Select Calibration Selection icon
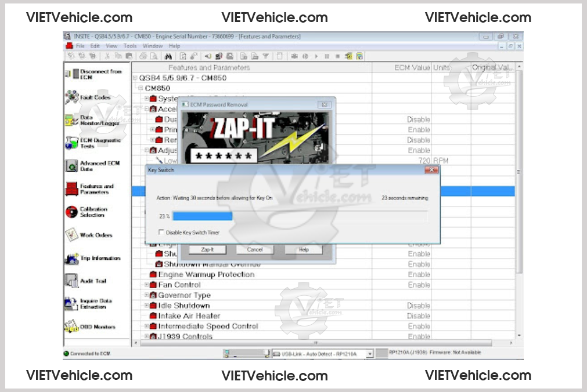 (71, 212)
